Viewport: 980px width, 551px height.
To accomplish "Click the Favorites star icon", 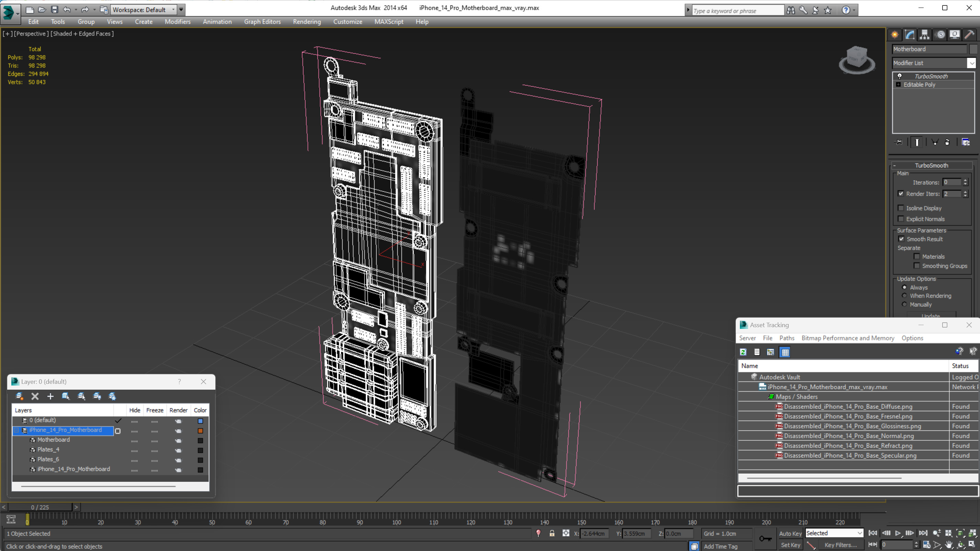I will coord(827,10).
